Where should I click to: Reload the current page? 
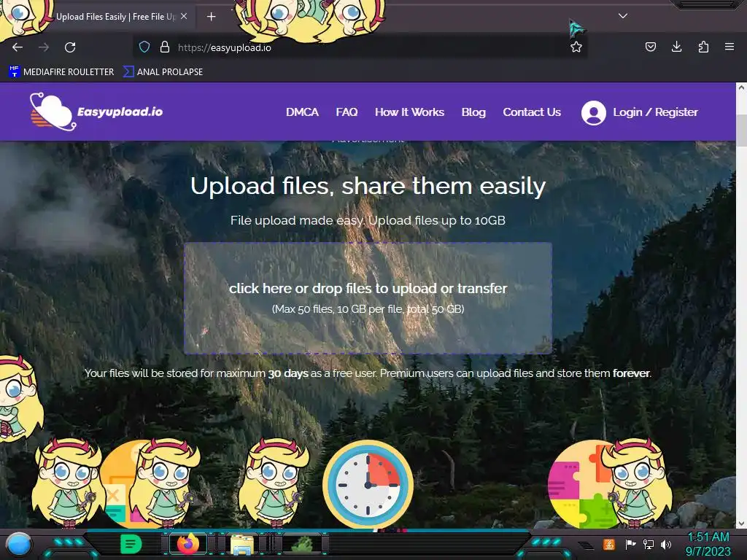(x=70, y=47)
